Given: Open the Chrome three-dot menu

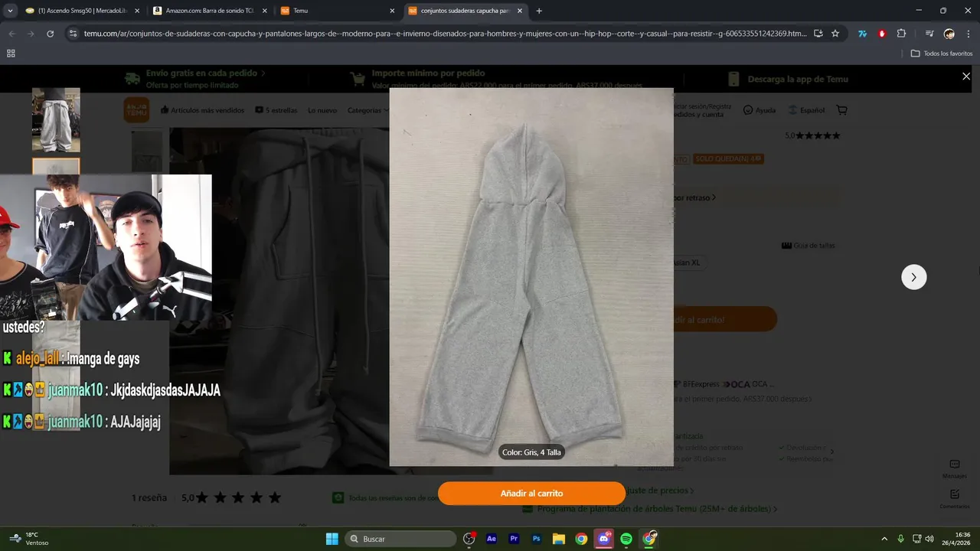Looking at the screenshot, I should (969, 34).
